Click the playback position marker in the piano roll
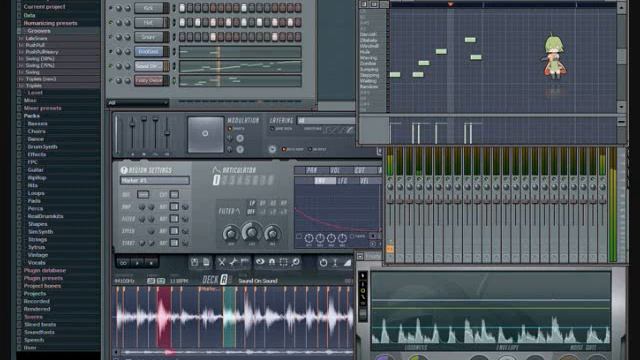Image resolution: width=640 pixels, height=360 pixels. tap(450, 4)
